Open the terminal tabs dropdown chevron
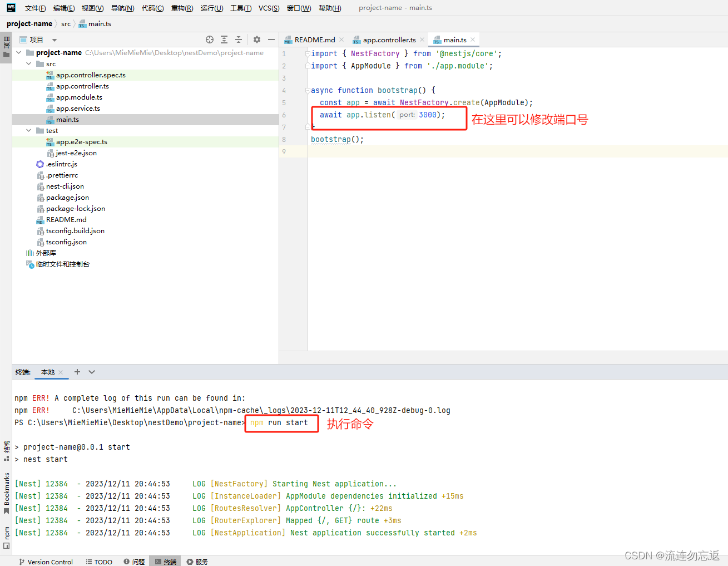 pos(91,372)
